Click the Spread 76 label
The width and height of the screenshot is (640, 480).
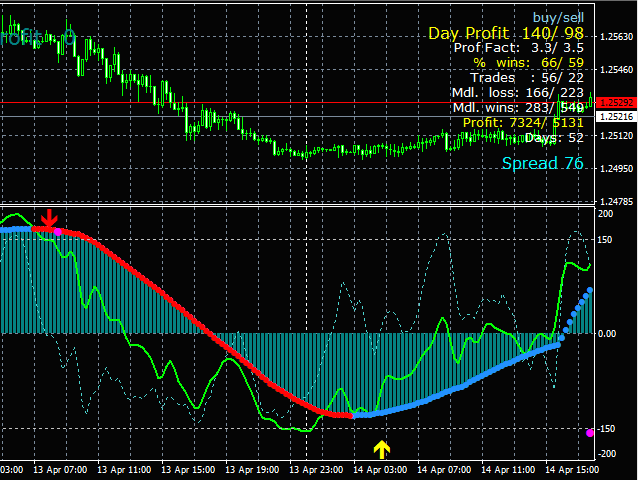click(542, 163)
